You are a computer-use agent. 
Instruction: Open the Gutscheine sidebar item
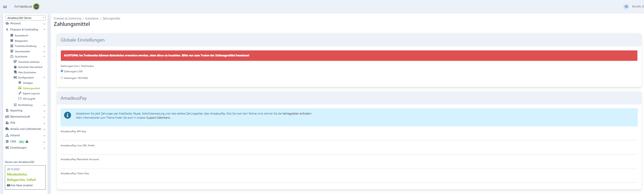[x=21, y=57]
